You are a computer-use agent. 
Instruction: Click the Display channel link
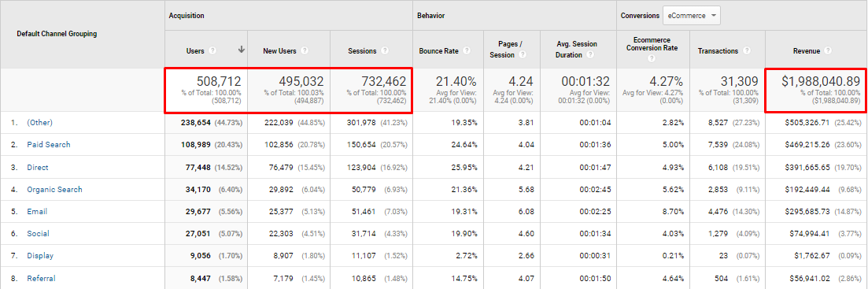(x=40, y=256)
